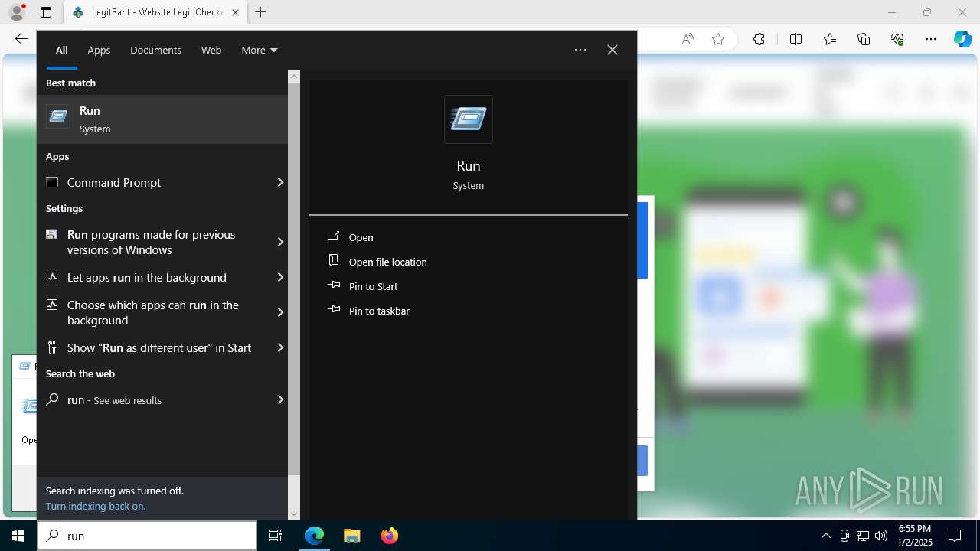
Task: Open a new Edge tab
Action: click(x=260, y=12)
